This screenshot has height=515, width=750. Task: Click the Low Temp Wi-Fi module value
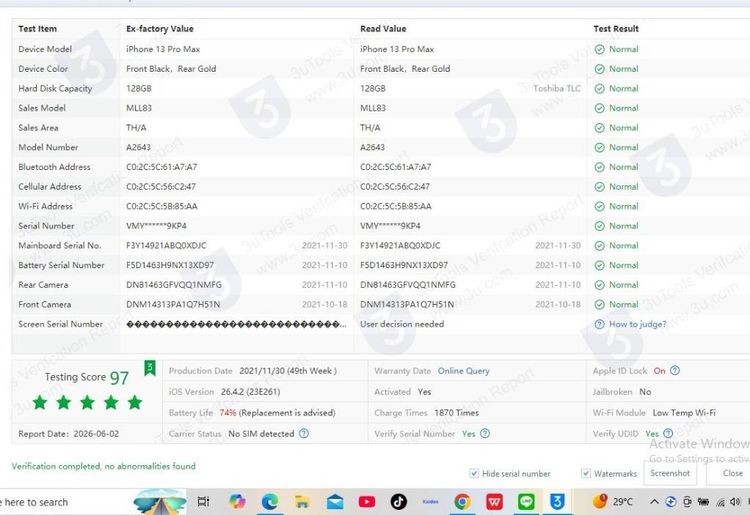(x=684, y=413)
